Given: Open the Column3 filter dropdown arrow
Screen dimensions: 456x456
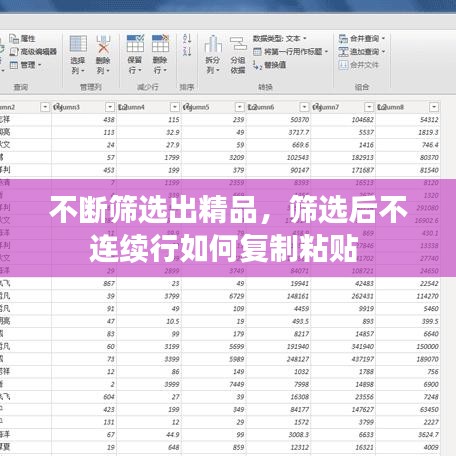Looking at the screenshot, I should (110, 107).
